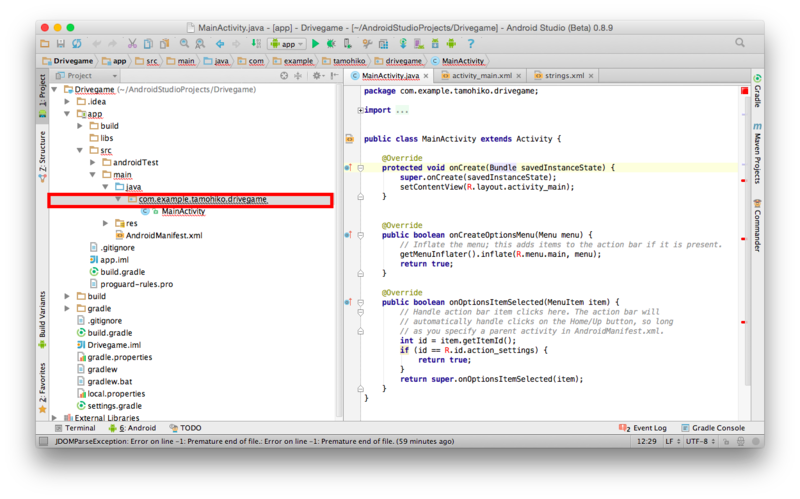Click the Find magnifier toolbar icon
Viewport: 800px width, 499px height.
[184, 44]
